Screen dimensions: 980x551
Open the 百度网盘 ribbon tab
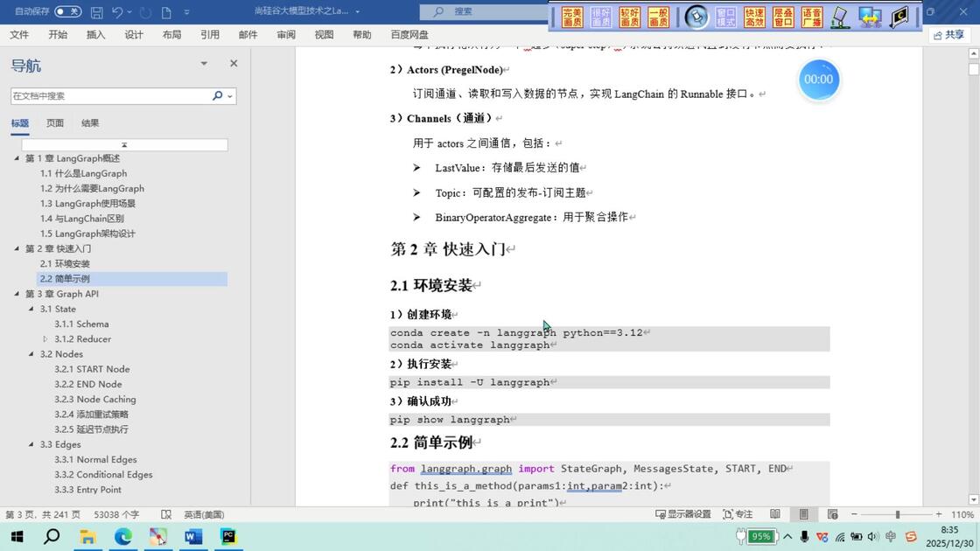coord(409,34)
